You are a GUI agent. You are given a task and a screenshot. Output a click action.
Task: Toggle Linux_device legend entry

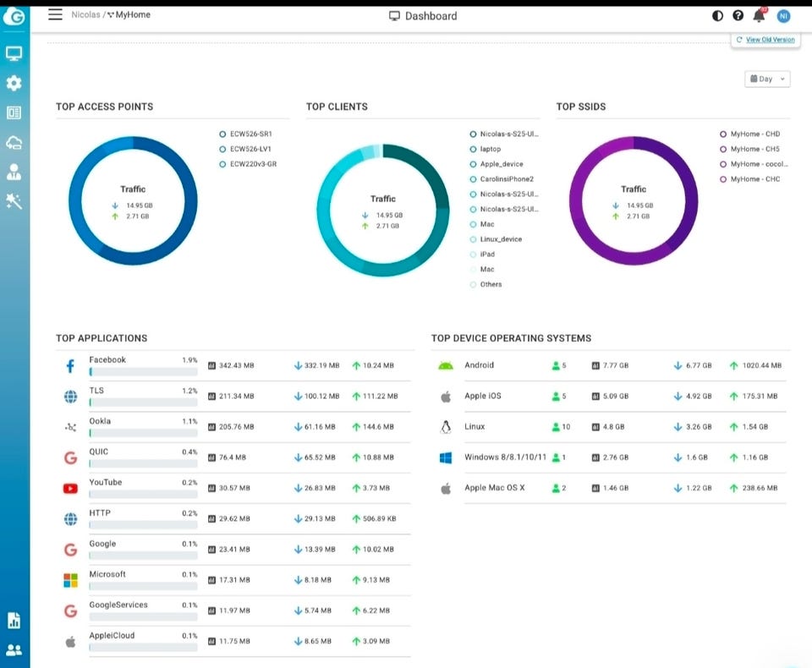tap(496, 239)
